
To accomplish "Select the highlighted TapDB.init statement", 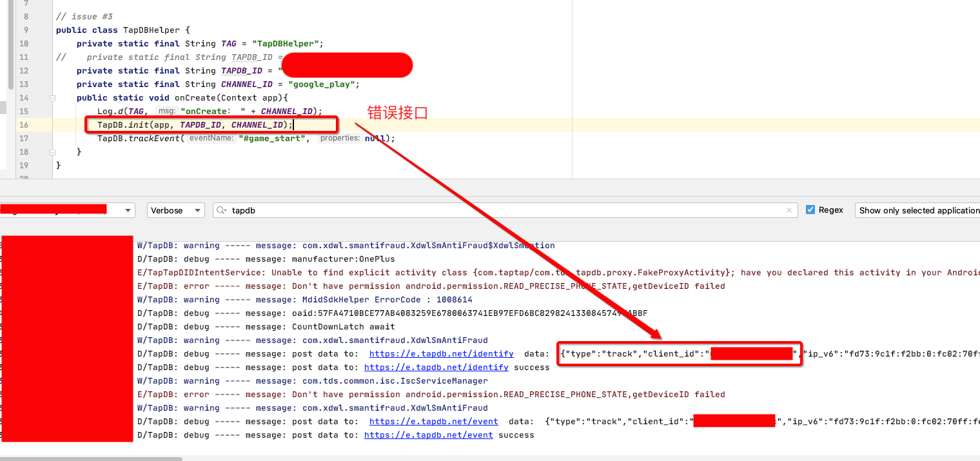I will click(x=193, y=124).
